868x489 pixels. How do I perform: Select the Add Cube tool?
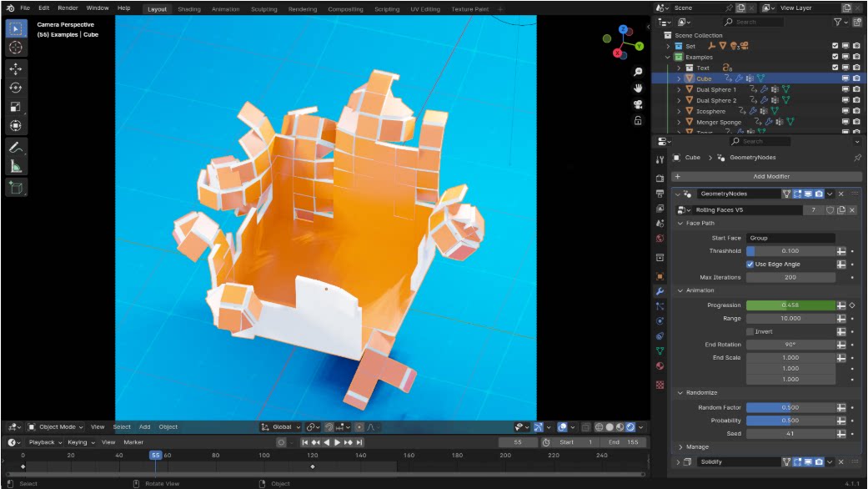(16, 188)
